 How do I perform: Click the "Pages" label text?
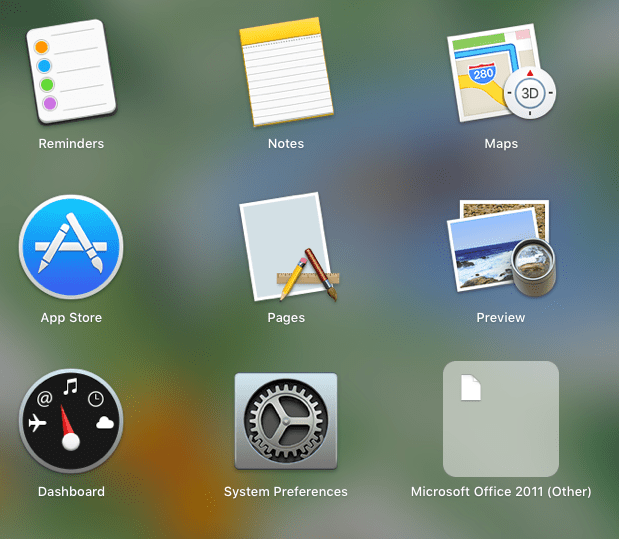286,317
